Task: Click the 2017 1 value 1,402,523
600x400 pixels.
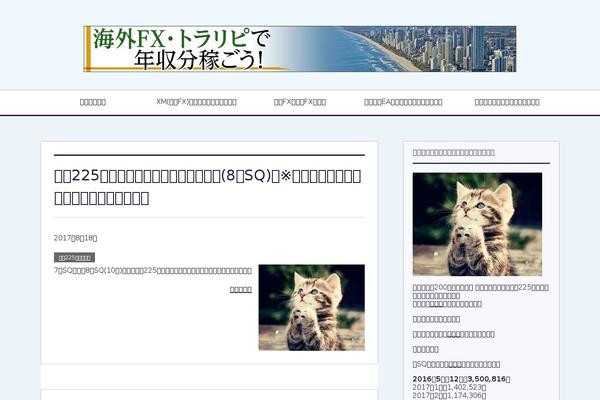Action: click(449, 387)
